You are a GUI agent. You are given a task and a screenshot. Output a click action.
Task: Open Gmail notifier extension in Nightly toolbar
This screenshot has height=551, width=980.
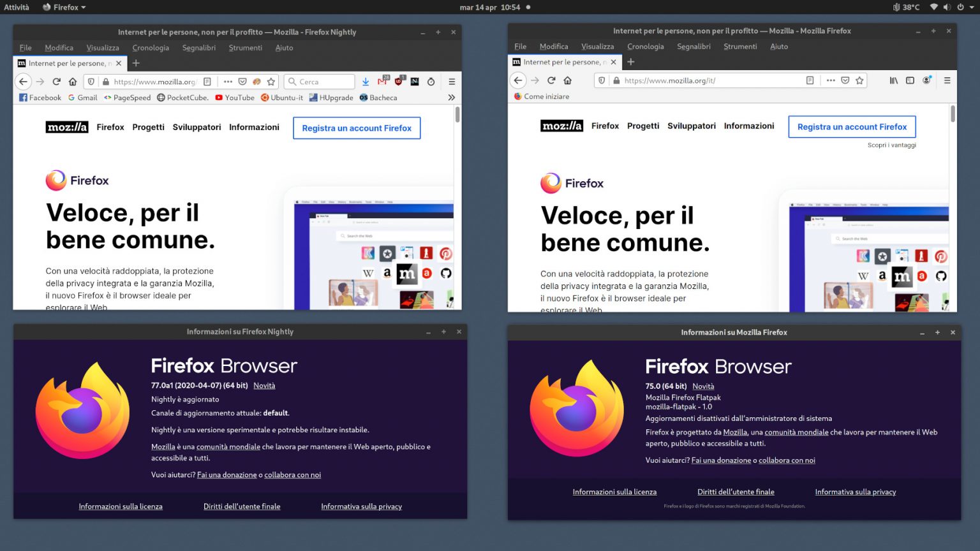(x=382, y=81)
